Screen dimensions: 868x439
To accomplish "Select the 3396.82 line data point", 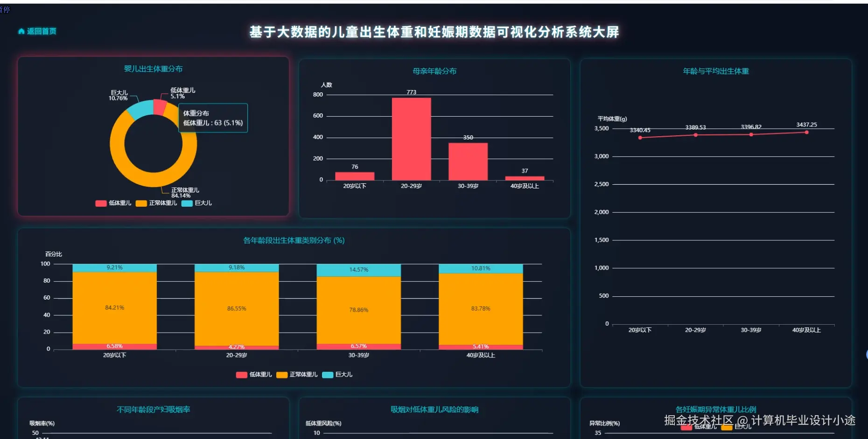I will [x=751, y=134].
